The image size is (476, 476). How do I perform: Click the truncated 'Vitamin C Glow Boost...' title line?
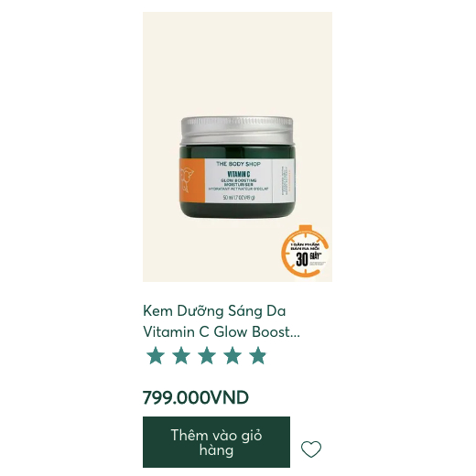[222, 331]
